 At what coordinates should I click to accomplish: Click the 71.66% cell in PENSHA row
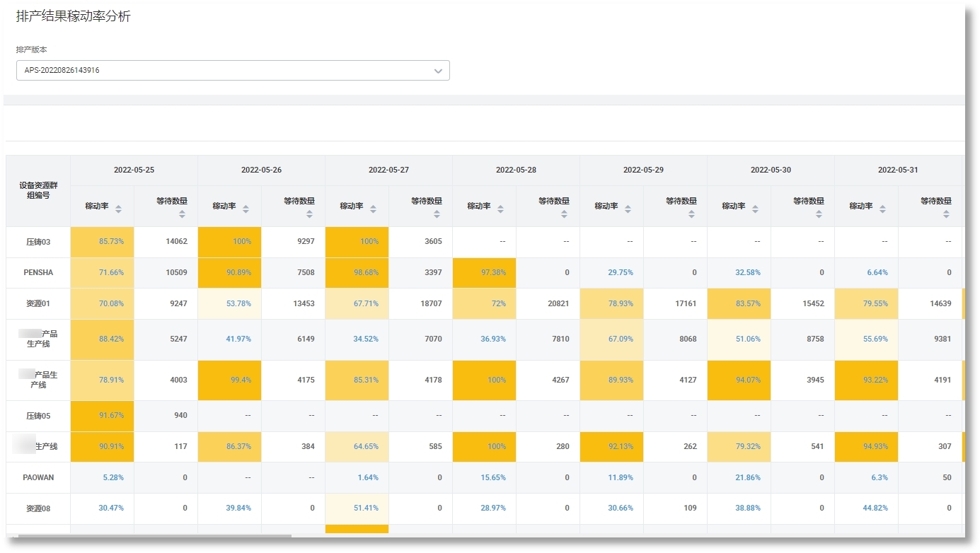click(x=102, y=272)
